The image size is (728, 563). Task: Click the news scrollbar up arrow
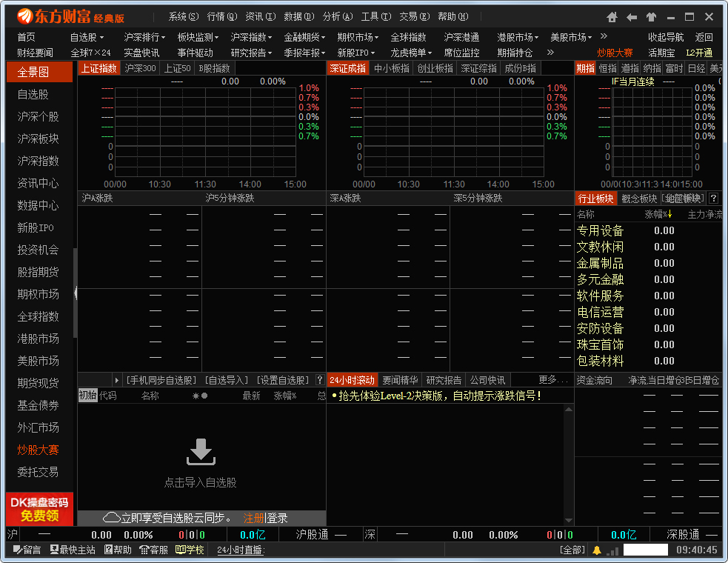[569, 410]
